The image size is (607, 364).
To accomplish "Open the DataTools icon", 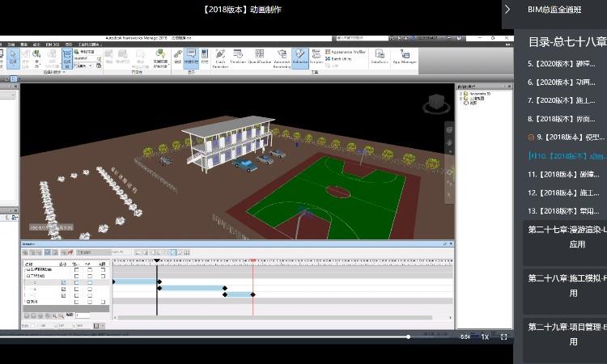I will [380, 57].
